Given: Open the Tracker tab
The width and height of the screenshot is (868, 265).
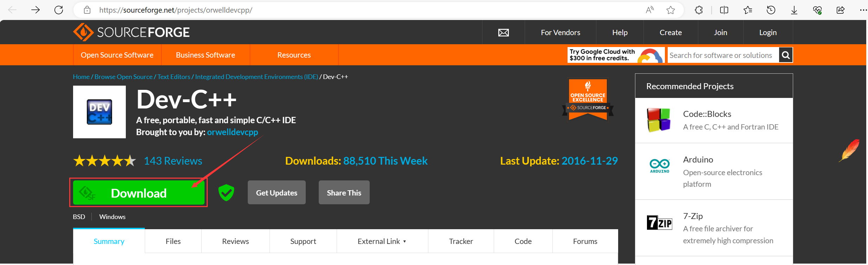Looking at the screenshot, I should pyautogui.click(x=461, y=241).
